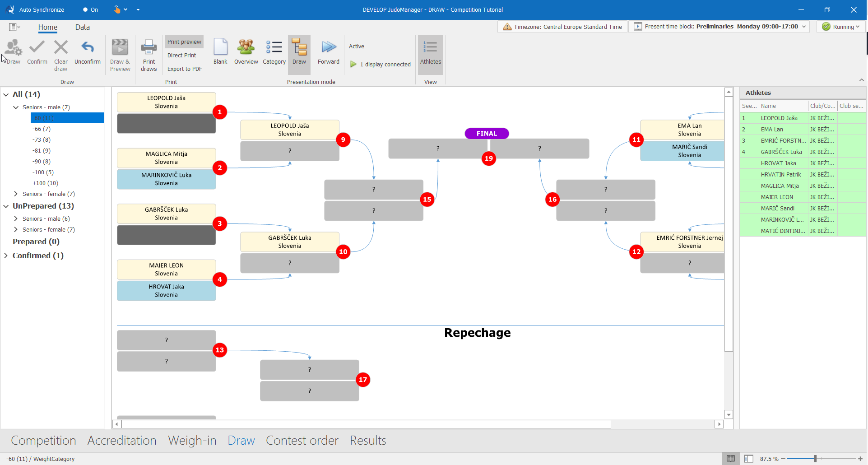Go to Competition section
Image resolution: width=868 pixels, height=465 pixels.
click(x=43, y=440)
